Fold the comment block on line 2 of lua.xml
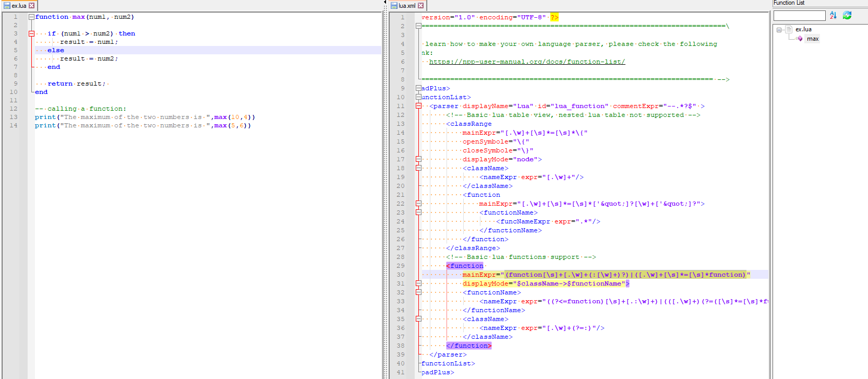The height and width of the screenshot is (379, 868). (x=418, y=26)
